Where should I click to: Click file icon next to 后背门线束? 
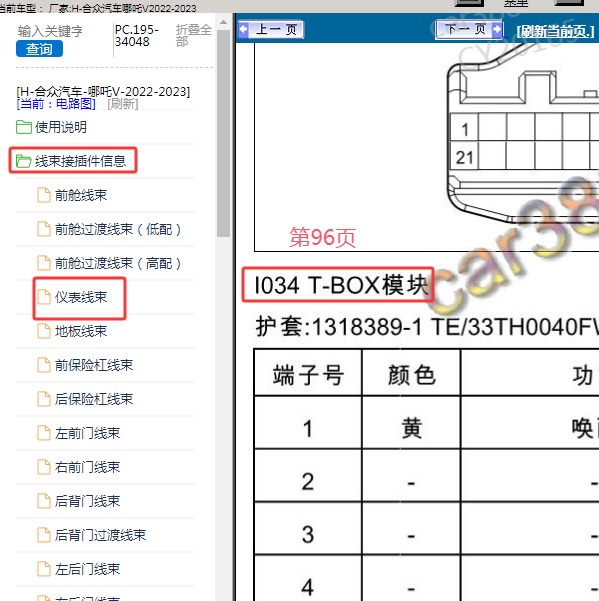pyautogui.click(x=44, y=501)
